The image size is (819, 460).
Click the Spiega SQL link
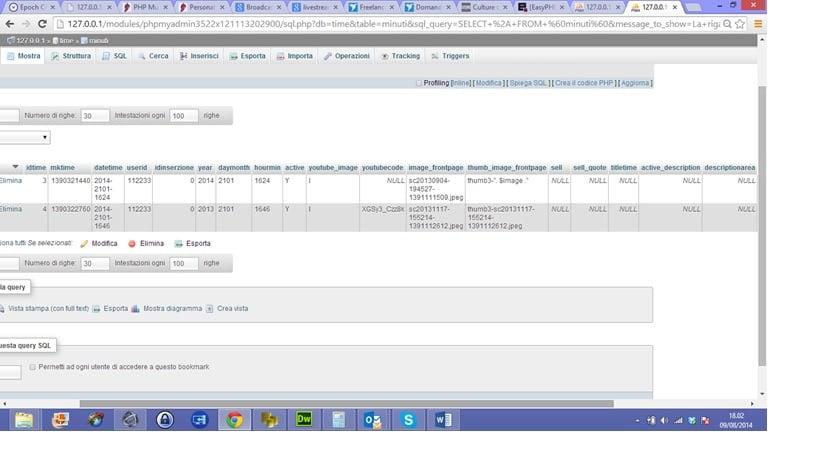click(x=528, y=83)
